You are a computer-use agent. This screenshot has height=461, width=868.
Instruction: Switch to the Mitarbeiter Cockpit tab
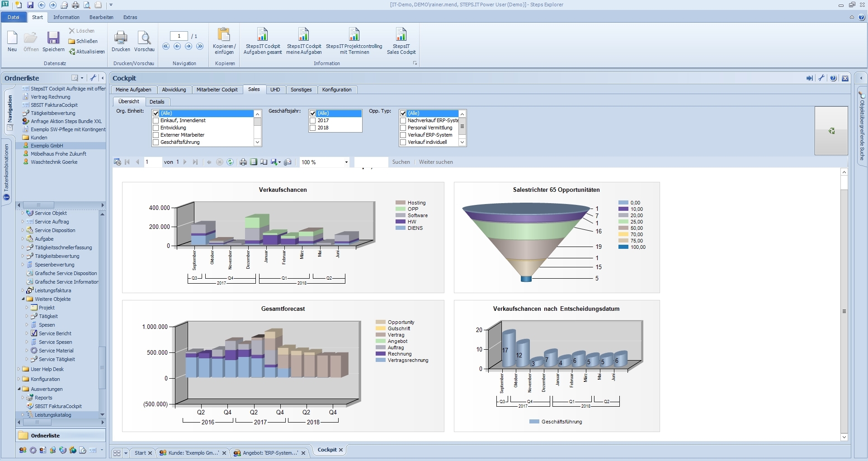(x=217, y=90)
